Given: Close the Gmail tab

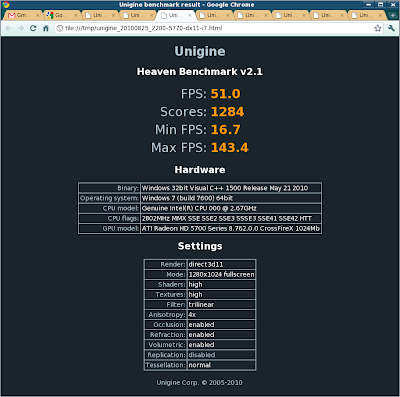Looking at the screenshot, I should pos(37,15).
